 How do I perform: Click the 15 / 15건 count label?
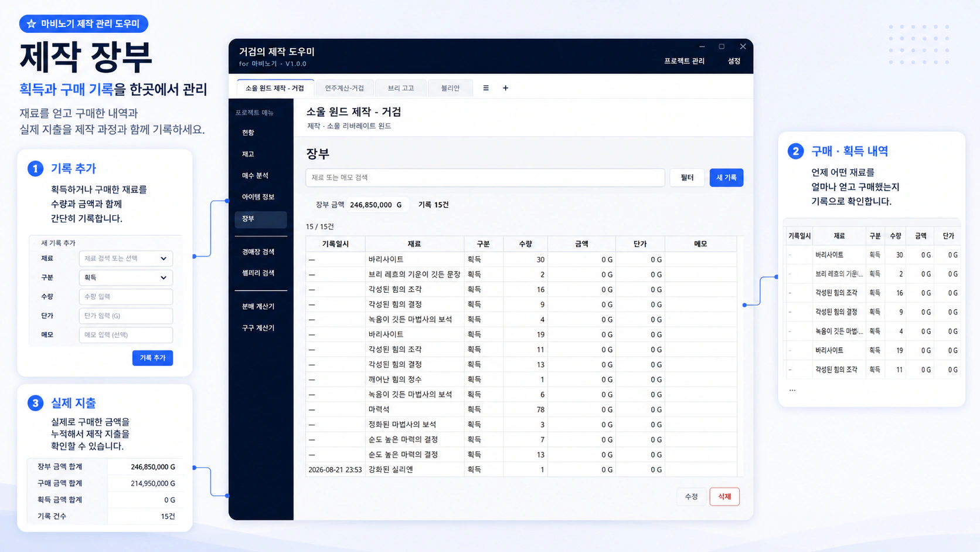pyautogui.click(x=320, y=226)
